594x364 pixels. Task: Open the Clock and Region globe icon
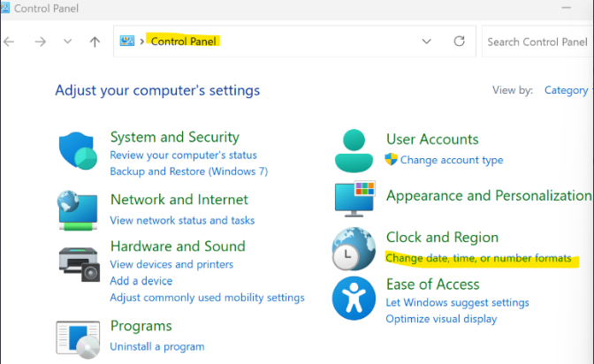click(354, 249)
